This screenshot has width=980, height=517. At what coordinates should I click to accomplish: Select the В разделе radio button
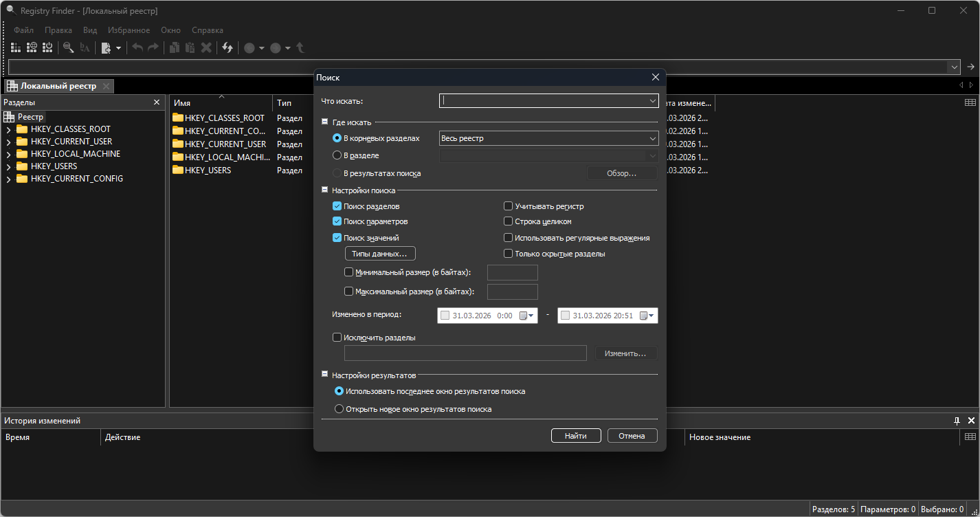337,156
